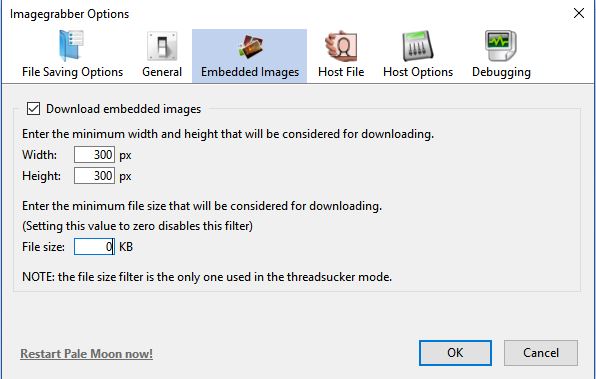Open the File Saving Options icon
Viewport: 596px width, 379px height.
pyautogui.click(x=72, y=46)
